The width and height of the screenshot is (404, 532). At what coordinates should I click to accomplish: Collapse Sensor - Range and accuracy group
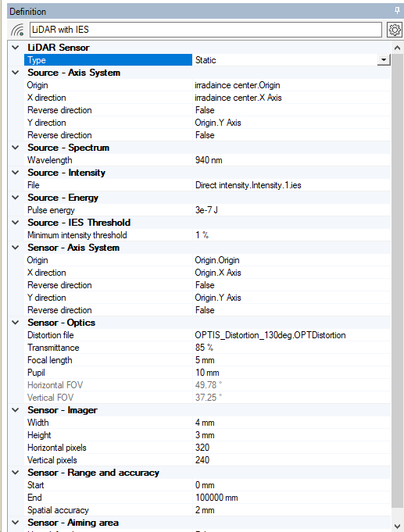click(16, 473)
